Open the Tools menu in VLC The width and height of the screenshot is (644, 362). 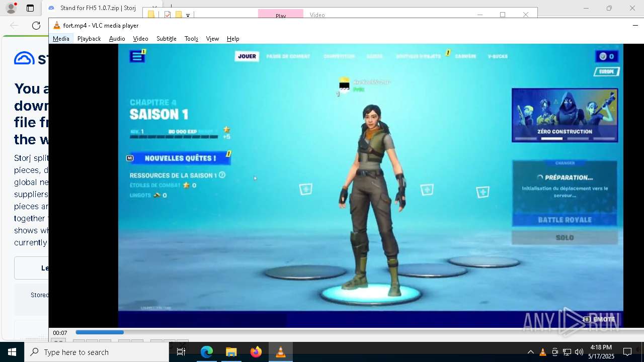click(191, 39)
